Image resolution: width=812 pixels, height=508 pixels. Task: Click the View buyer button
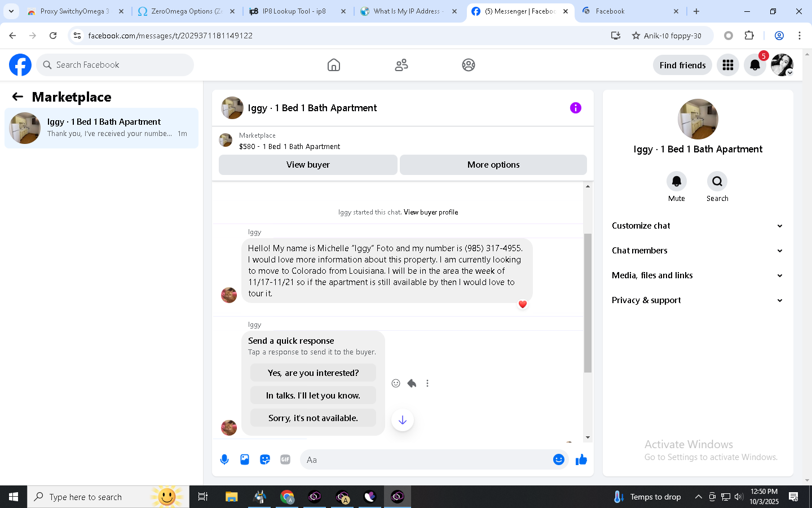[x=308, y=165]
